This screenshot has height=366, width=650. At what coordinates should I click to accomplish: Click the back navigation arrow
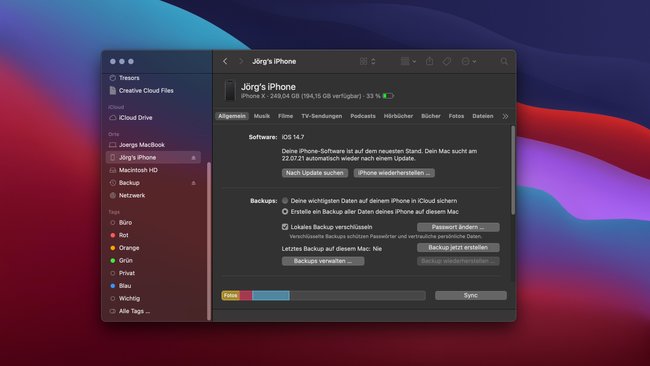225,61
